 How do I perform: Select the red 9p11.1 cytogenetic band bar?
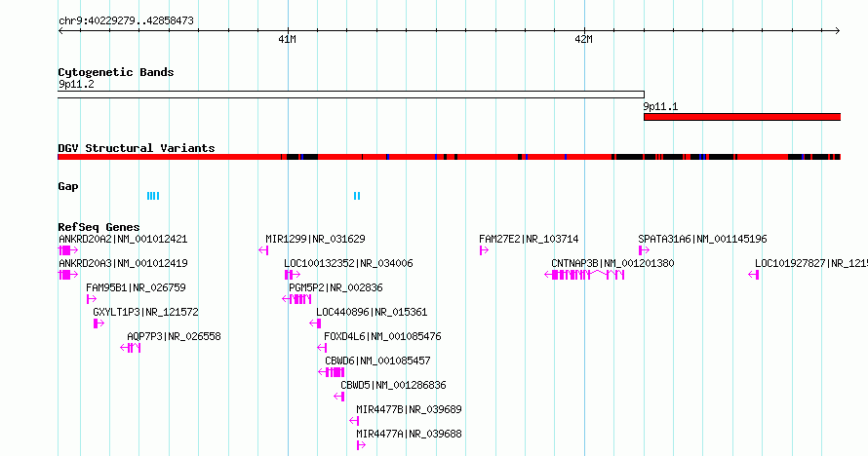tap(742, 117)
